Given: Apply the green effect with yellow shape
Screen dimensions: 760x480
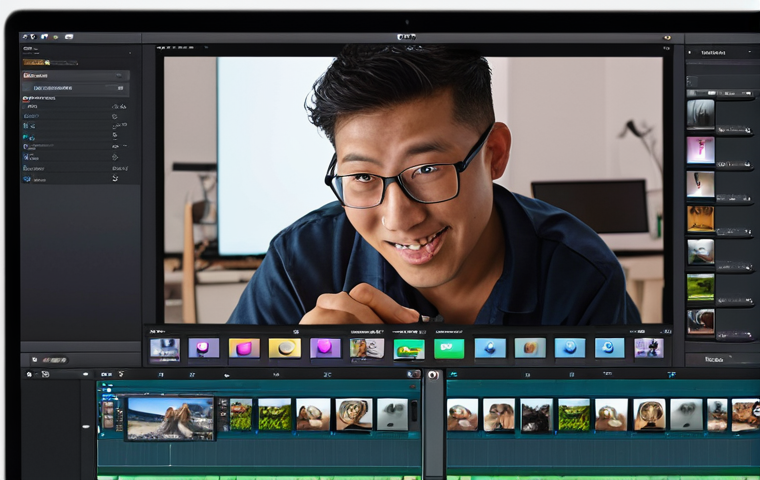Looking at the screenshot, I should (409, 349).
